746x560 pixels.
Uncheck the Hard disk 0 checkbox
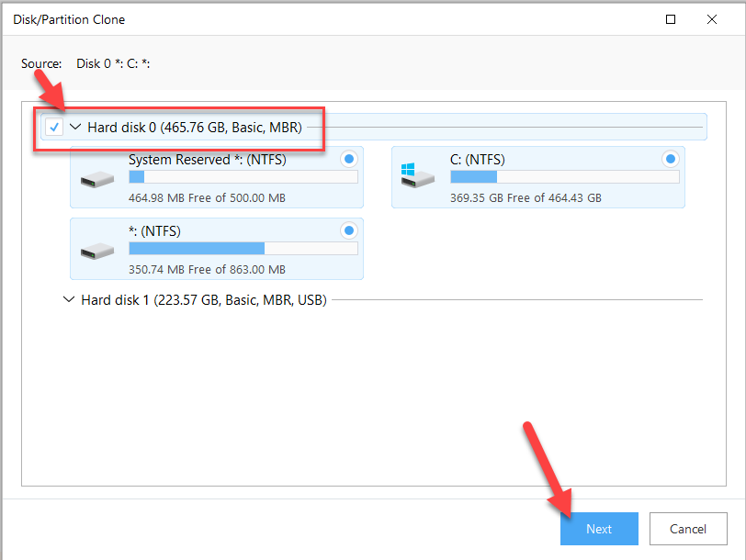point(54,127)
